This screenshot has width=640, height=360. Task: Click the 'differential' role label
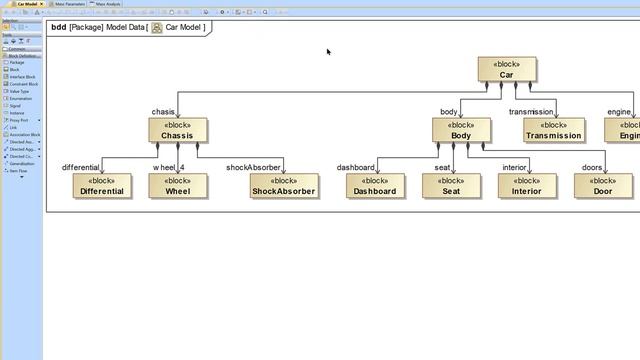tap(80, 167)
